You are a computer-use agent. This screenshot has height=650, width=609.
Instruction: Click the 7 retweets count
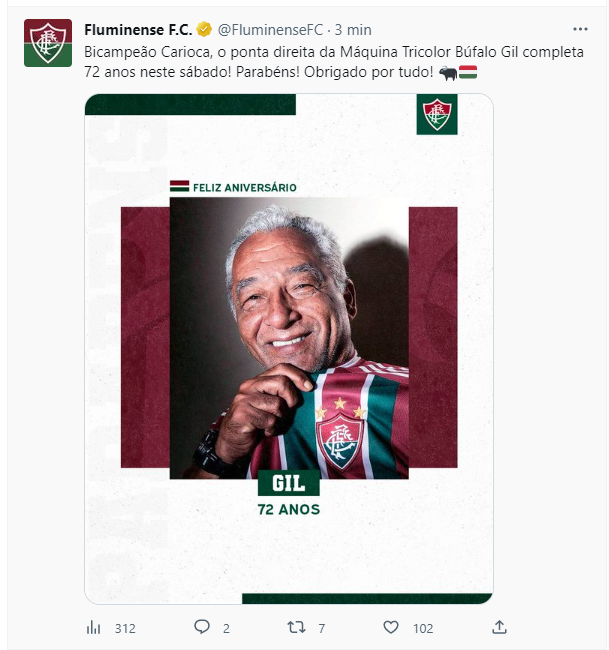tap(322, 628)
